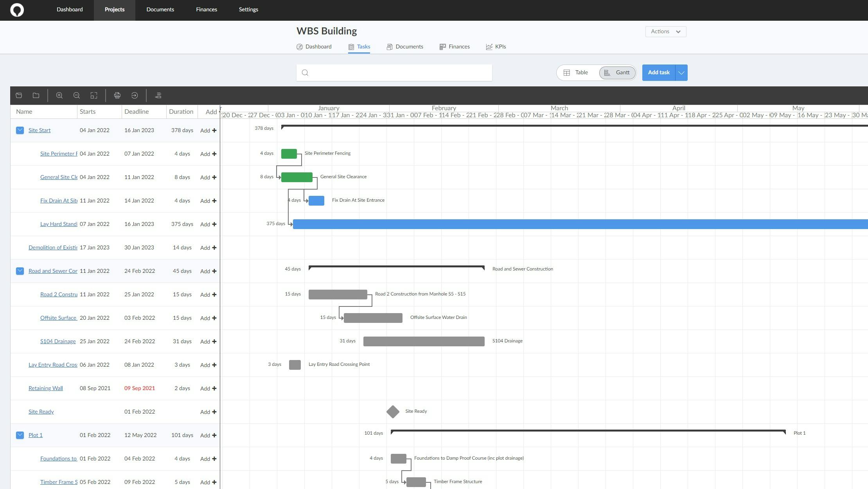
Task: Collapse the Road and Sewer Construction group
Action: [20, 271]
